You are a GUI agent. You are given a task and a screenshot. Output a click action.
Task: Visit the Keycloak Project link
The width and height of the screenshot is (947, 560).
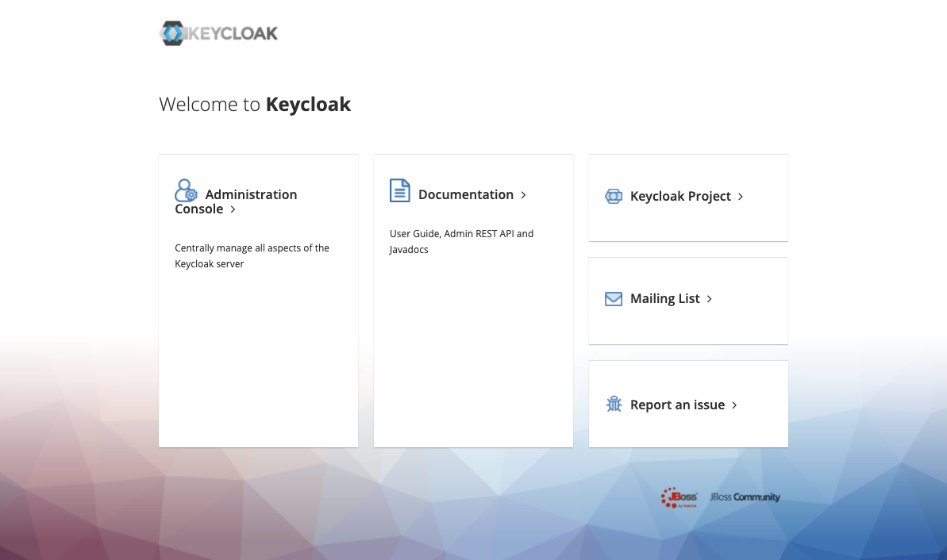point(680,196)
